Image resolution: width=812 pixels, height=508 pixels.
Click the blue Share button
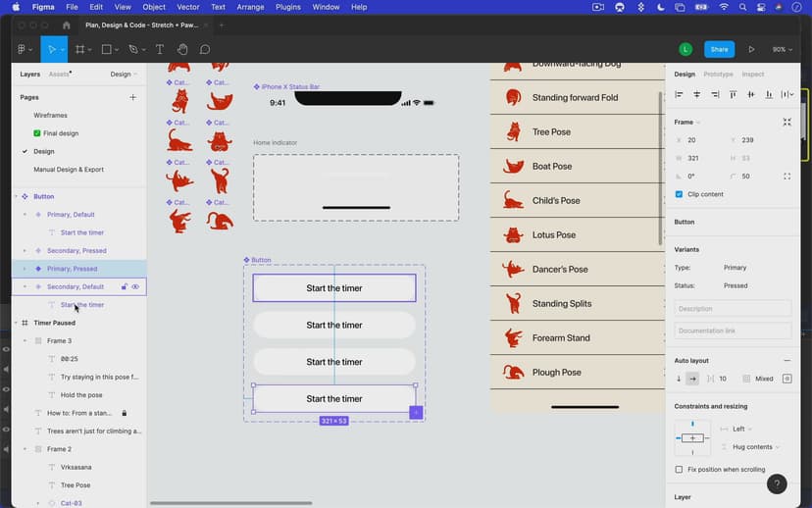719,49
